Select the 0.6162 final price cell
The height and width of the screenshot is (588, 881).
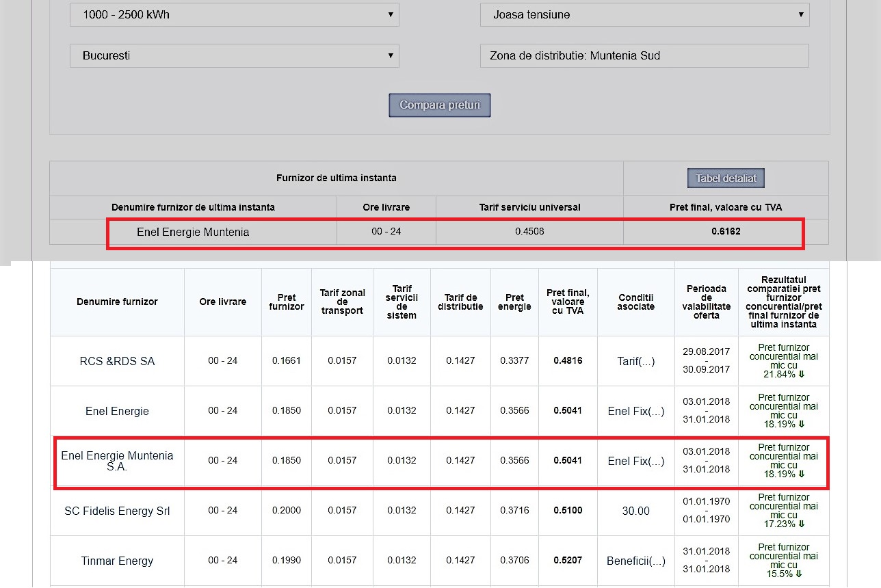[726, 232]
